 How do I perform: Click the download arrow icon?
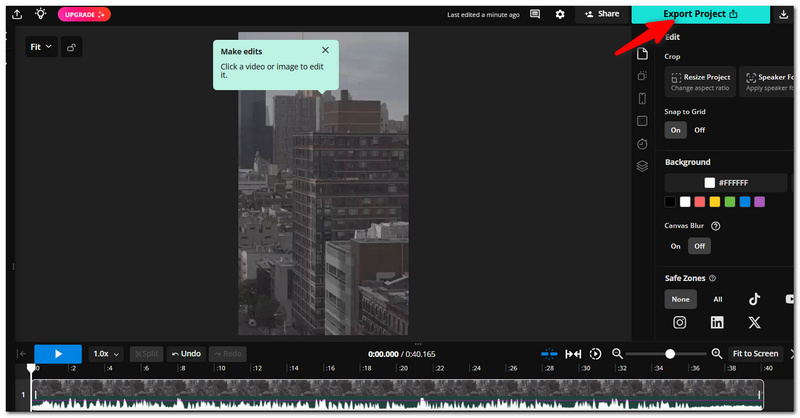(x=783, y=14)
